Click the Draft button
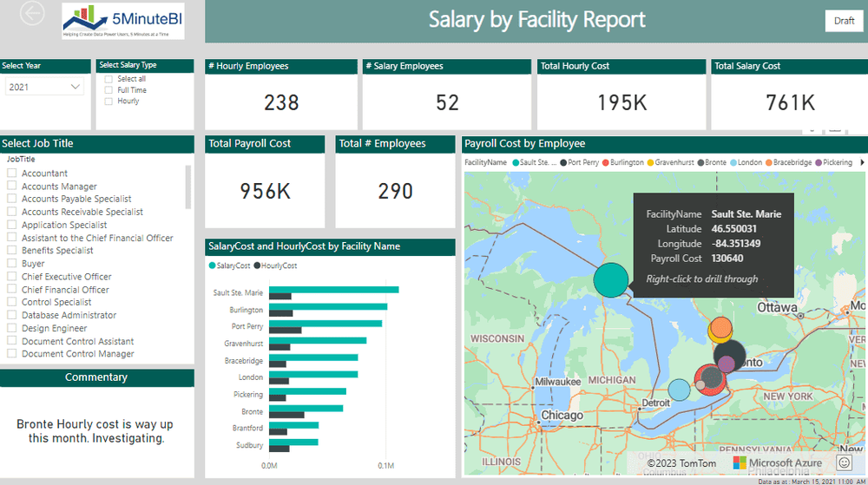 (844, 21)
